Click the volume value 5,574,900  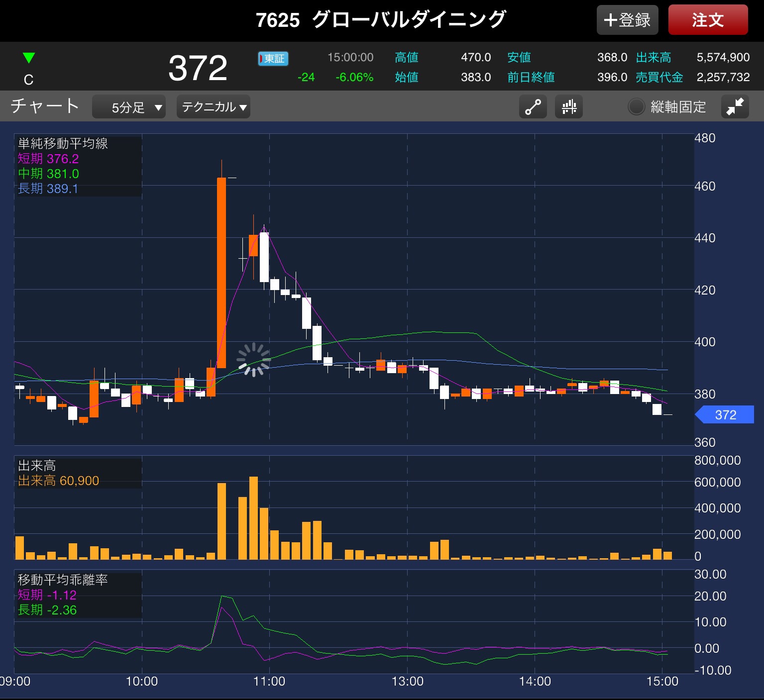click(723, 58)
